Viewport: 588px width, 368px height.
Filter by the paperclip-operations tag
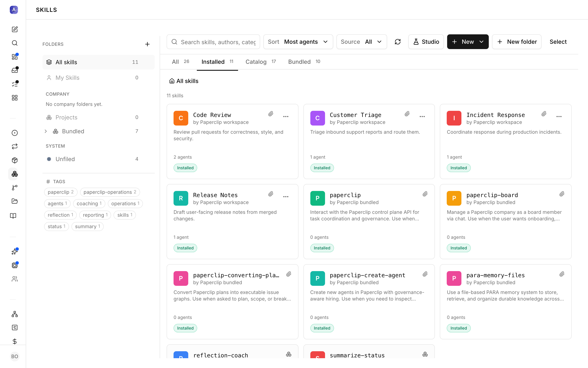coord(110,192)
